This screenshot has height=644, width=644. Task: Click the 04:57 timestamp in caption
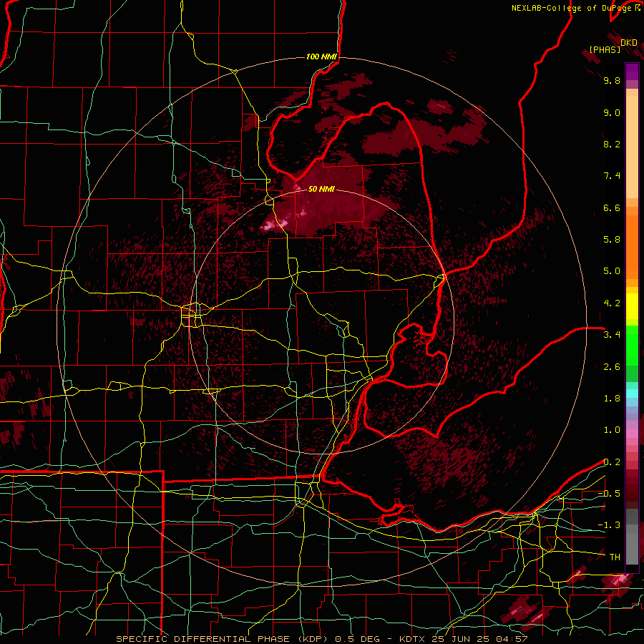pyautogui.click(x=512, y=639)
